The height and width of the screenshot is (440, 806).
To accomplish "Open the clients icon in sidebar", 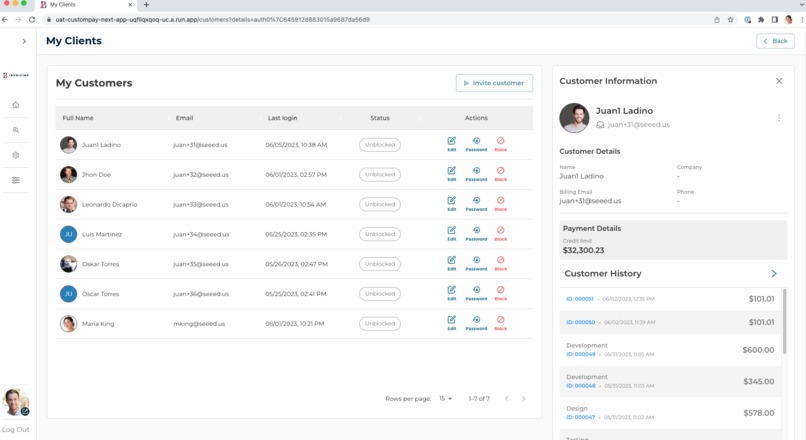I will tap(16, 130).
